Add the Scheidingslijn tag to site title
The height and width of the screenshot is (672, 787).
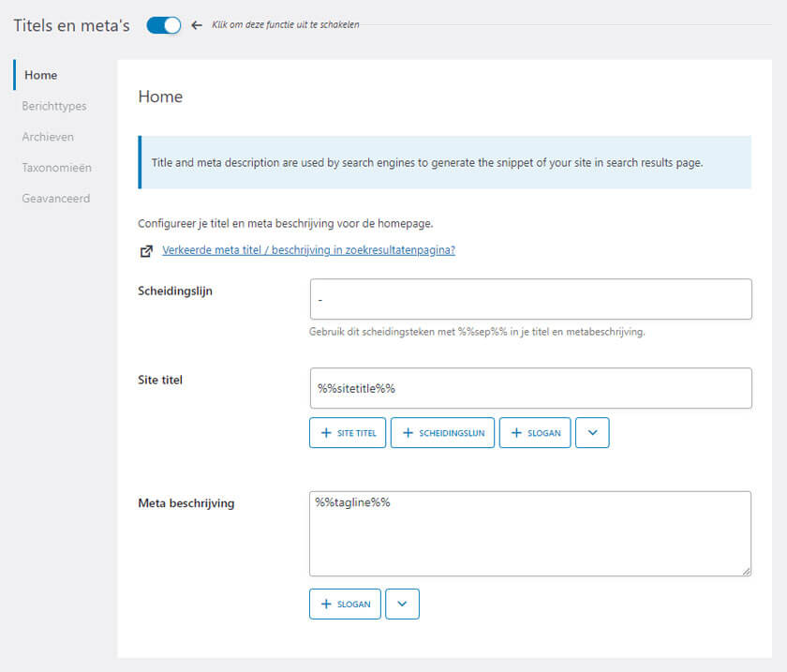click(x=442, y=433)
